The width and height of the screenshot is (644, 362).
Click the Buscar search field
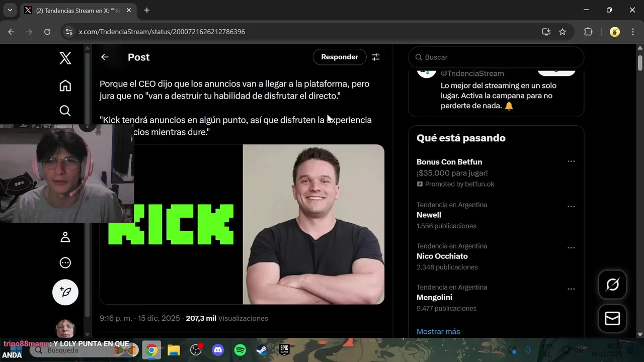pos(496,57)
